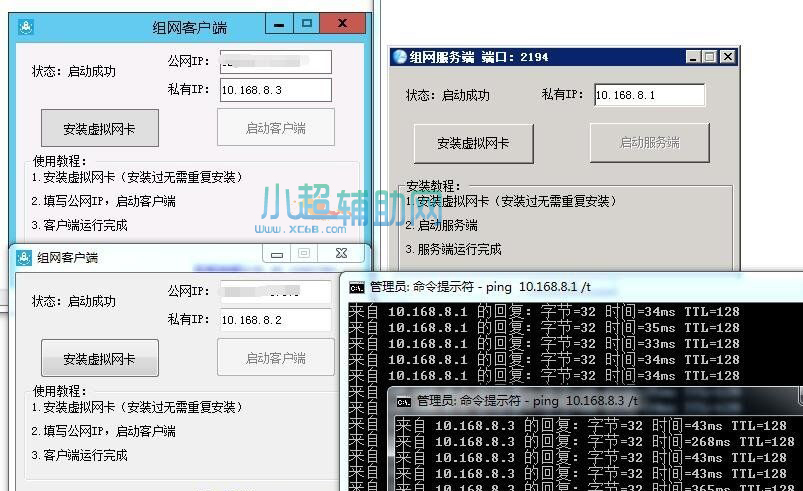Click the 组网服务端 title bar app icon
The image size is (803, 491).
click(x=399, y=57)
